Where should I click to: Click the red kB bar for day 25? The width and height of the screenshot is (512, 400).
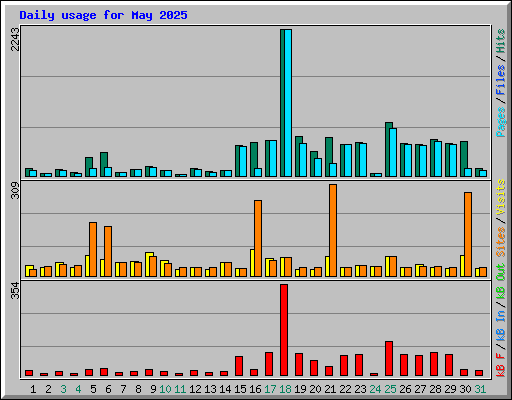[x=389, y=359]
